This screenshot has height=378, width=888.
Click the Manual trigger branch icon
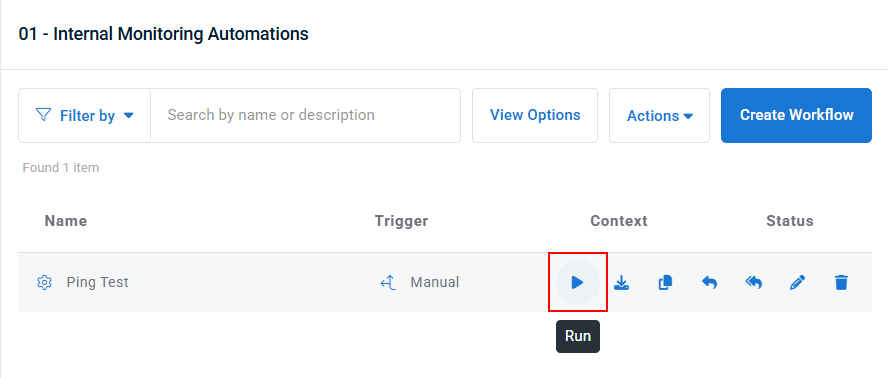click(388, 282)
